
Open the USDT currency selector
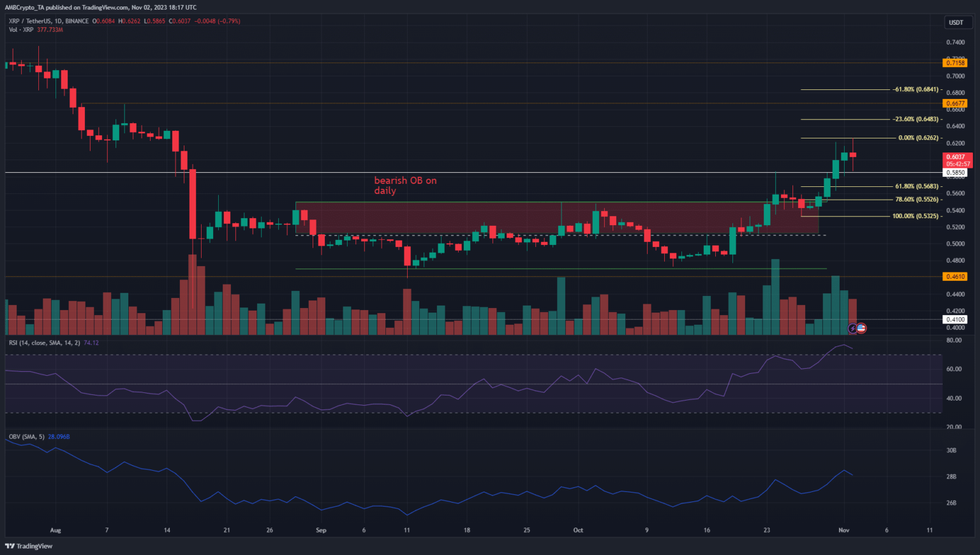tap(956, 22)
